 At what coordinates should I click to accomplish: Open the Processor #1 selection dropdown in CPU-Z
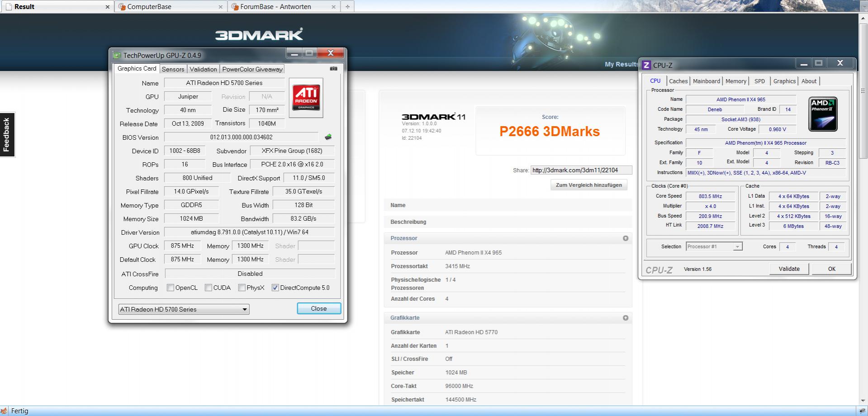tap(714, 246)
